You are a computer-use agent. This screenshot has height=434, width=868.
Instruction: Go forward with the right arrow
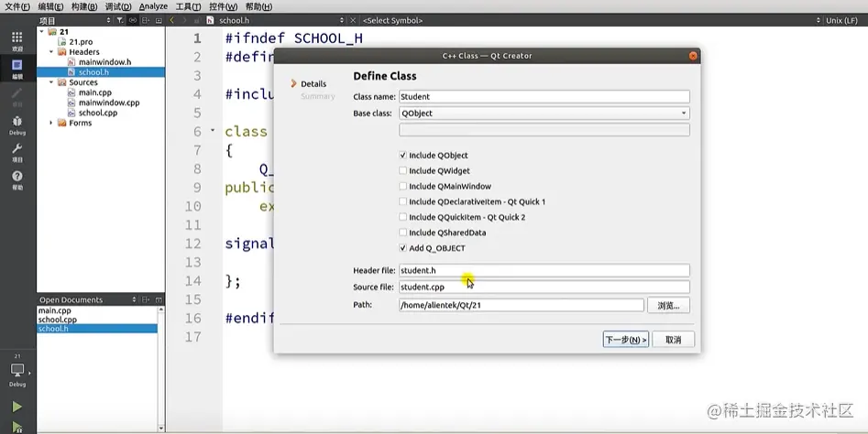click(184, 20)
